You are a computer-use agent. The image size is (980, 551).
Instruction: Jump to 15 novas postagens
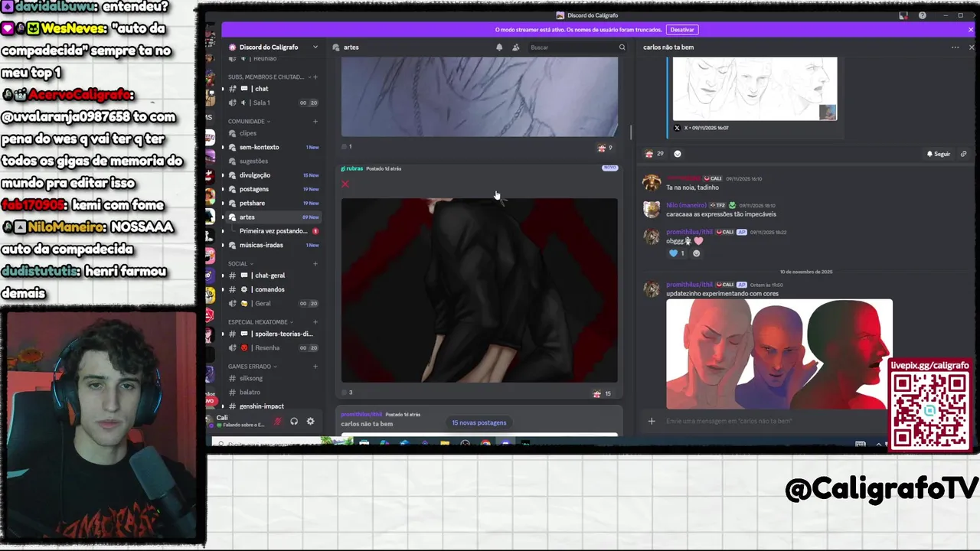tap(479, 422)
